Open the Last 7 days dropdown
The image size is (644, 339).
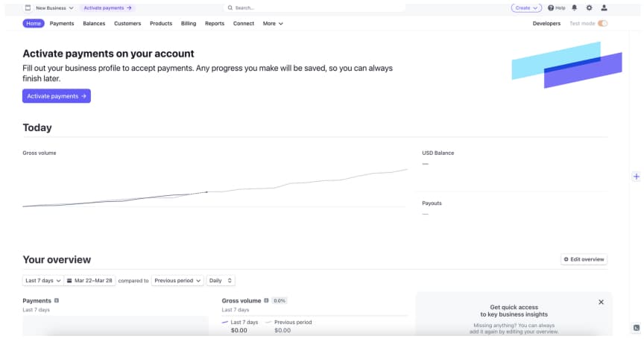point(43,281)
